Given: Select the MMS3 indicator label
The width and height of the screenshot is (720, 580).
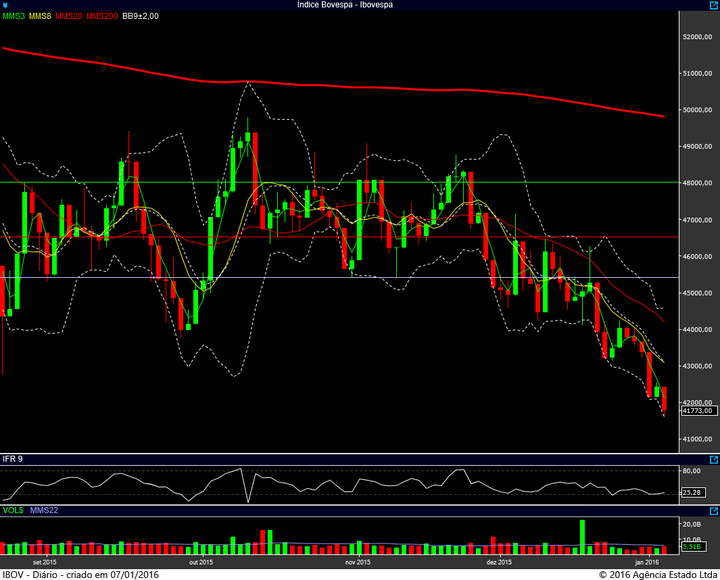Looking at the screenshot, I should pos(13,16).
